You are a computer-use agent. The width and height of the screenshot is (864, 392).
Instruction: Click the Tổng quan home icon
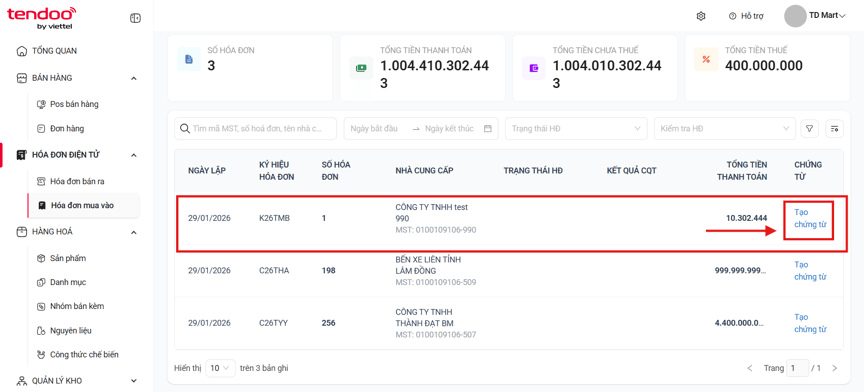click(22, 51)
